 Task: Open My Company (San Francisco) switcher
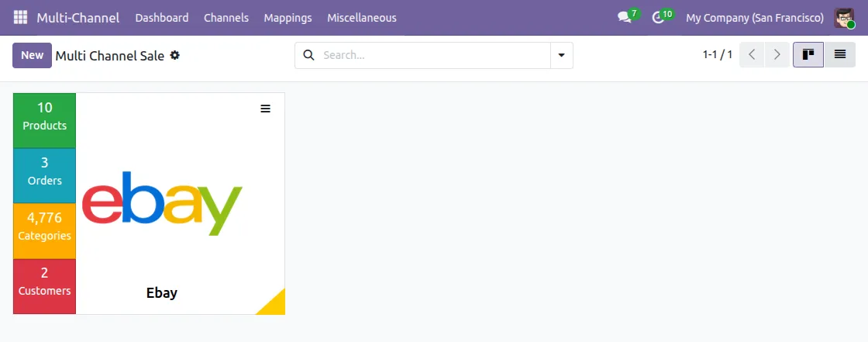point(755,18)
